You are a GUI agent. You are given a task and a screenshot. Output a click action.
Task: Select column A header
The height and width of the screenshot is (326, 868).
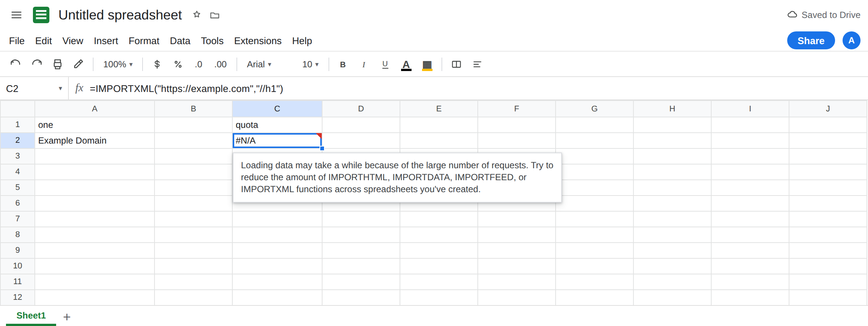(x=95, y=109)
